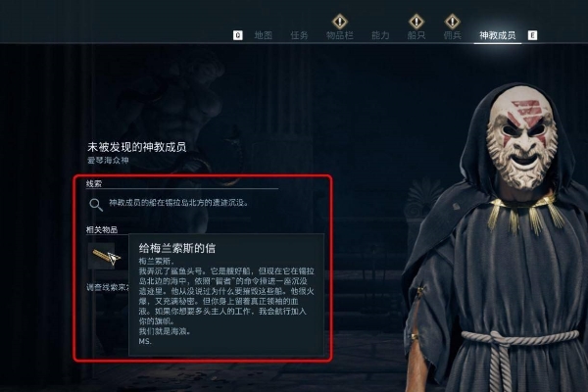The width and height of the screenshot is (588, 392).
Task: Click the alert diamond above 船只
Action: [416, 22]
